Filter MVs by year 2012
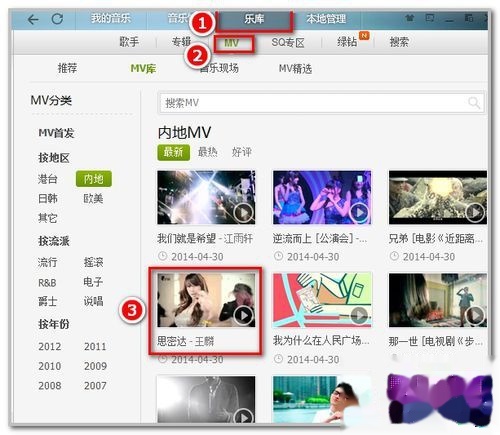Viewport: 500px width, 435px height. pyautogui.click(x=50, y=347)
